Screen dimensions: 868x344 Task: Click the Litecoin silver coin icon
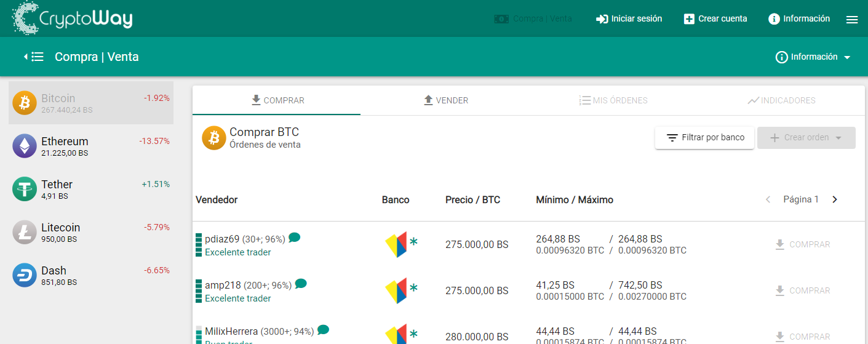[25, 232]
